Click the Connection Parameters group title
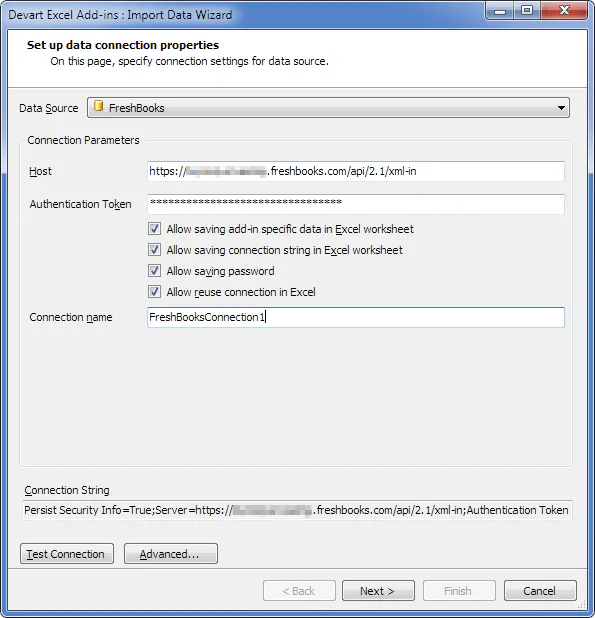This screenshot has height=618, width=595. [x=83, y=140]
